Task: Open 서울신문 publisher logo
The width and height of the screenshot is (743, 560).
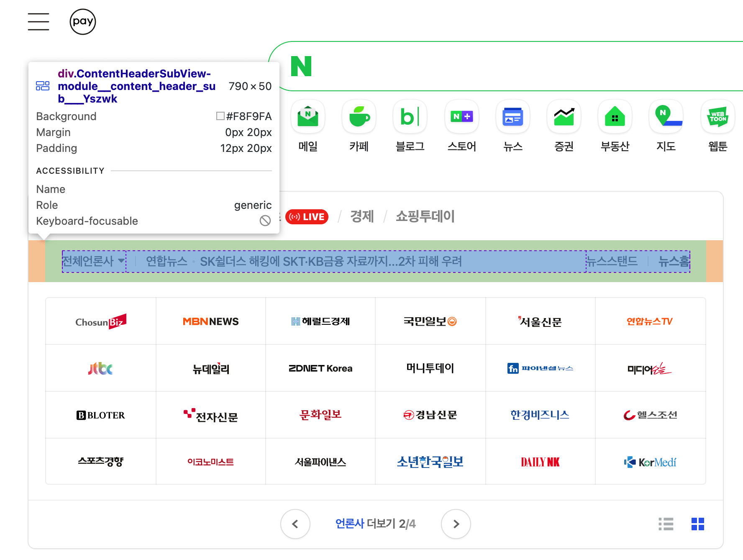Action: [x=540, y=321]
